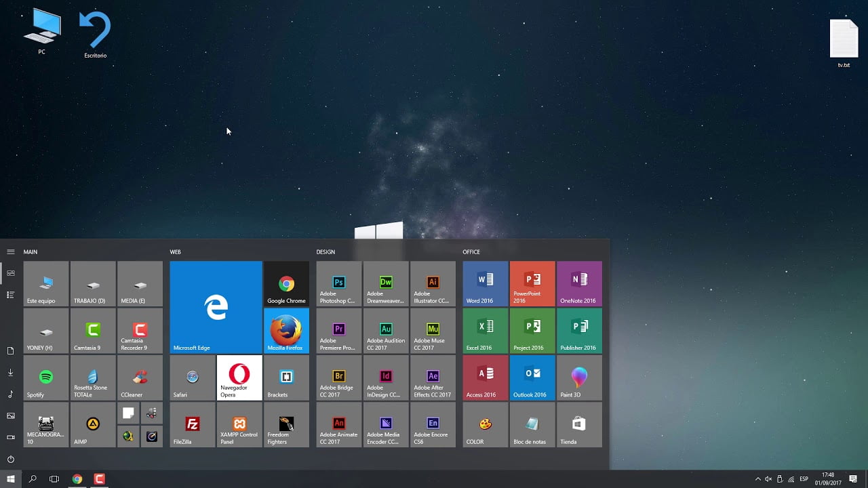
Task: Open PowerPoint 2016 tile
Action: [532, 283]
